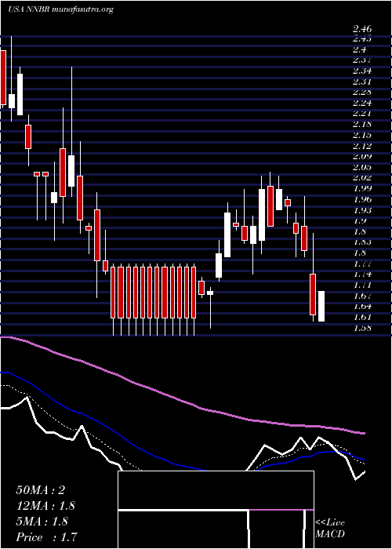The width and height of the screenshot is (392, 549).
Task: Click the 1.58 price axis label
Action: pos(362,328)
